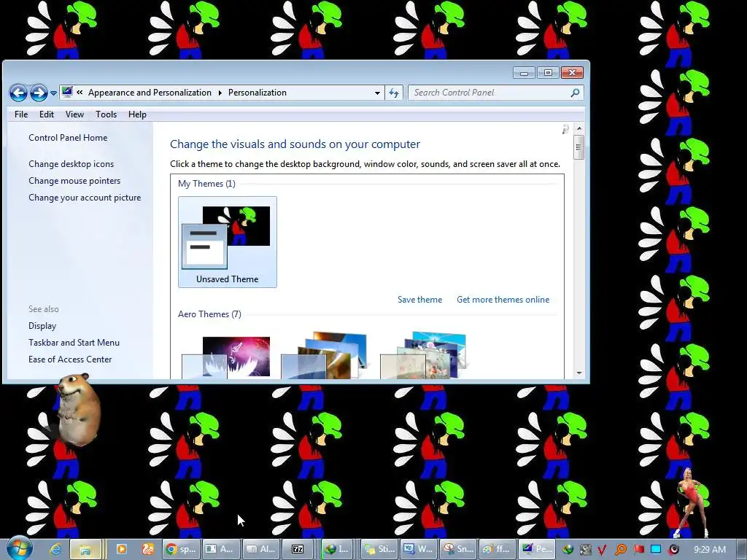747x560 pixels.
Task: Expand the address bar history dropdown
Action: click(x=377, y=93)
